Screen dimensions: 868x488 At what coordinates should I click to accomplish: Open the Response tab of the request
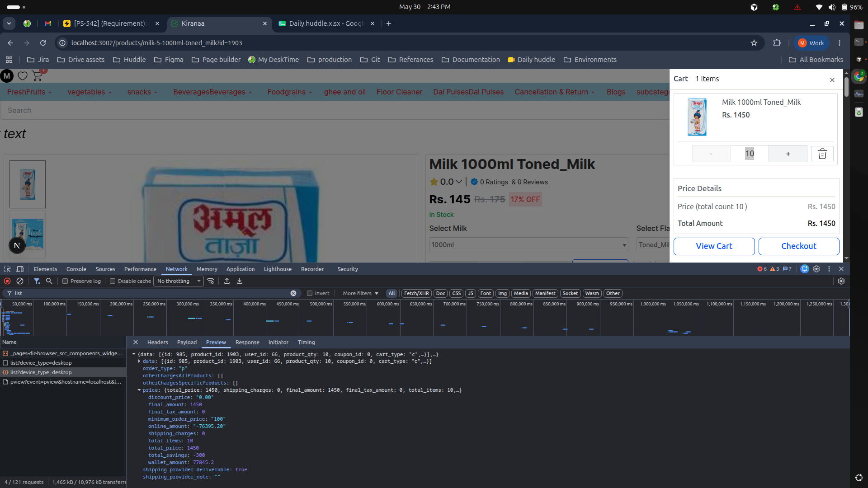(247, 343)
